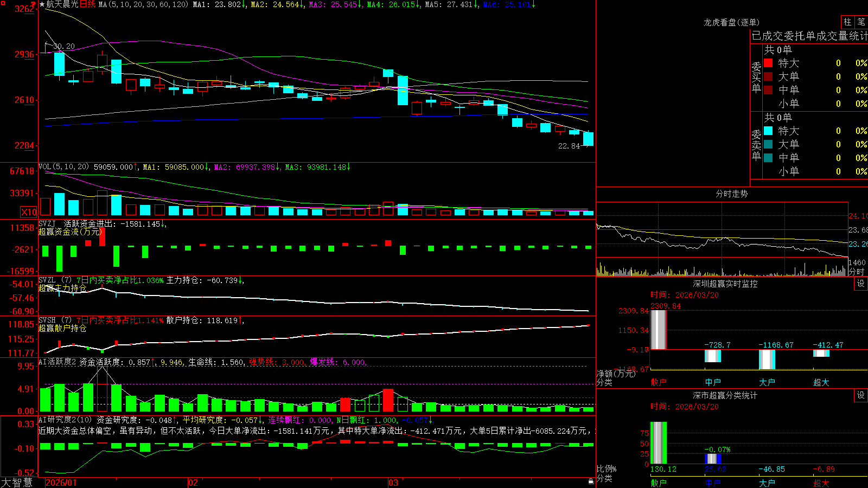Viewport: 868px width, 488px height.
Task: Click the 分时走势 panel title
Action: 731,194
